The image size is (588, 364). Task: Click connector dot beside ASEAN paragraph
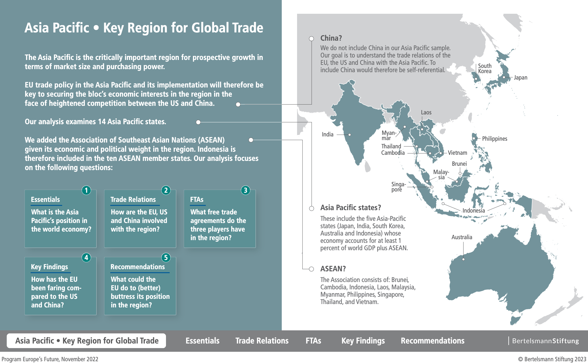point(251,140)
